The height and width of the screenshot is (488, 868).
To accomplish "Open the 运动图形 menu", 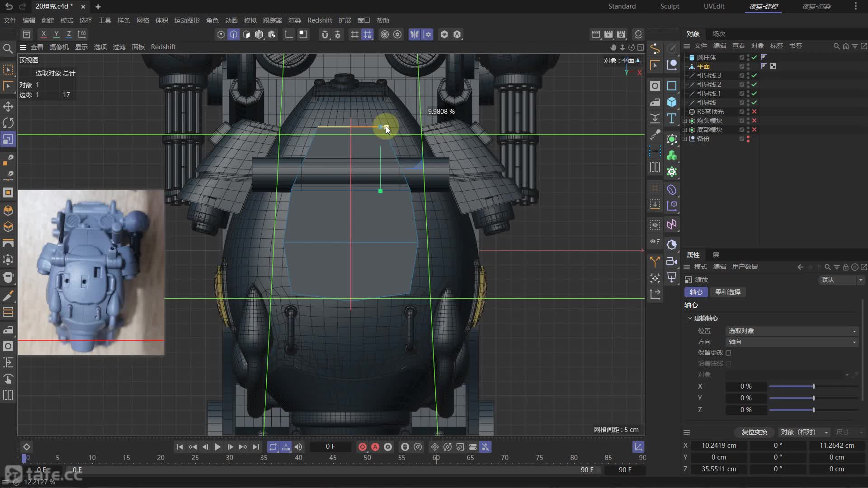I will tap(187, 20).
